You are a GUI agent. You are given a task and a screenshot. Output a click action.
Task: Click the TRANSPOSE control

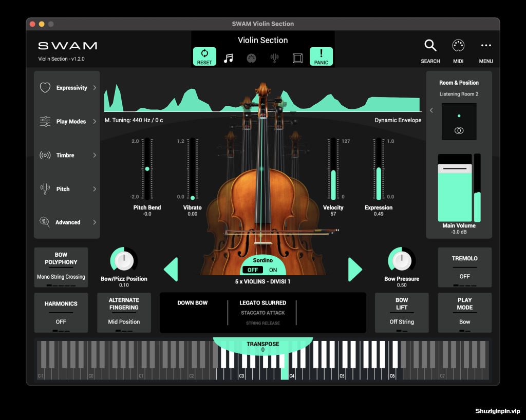pyautogui.click(x=262, y=346)
